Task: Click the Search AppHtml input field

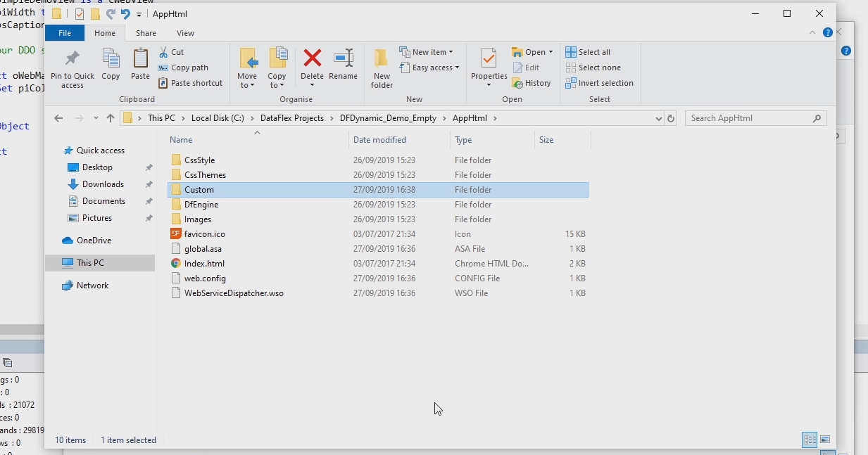Action: point(748,118)
